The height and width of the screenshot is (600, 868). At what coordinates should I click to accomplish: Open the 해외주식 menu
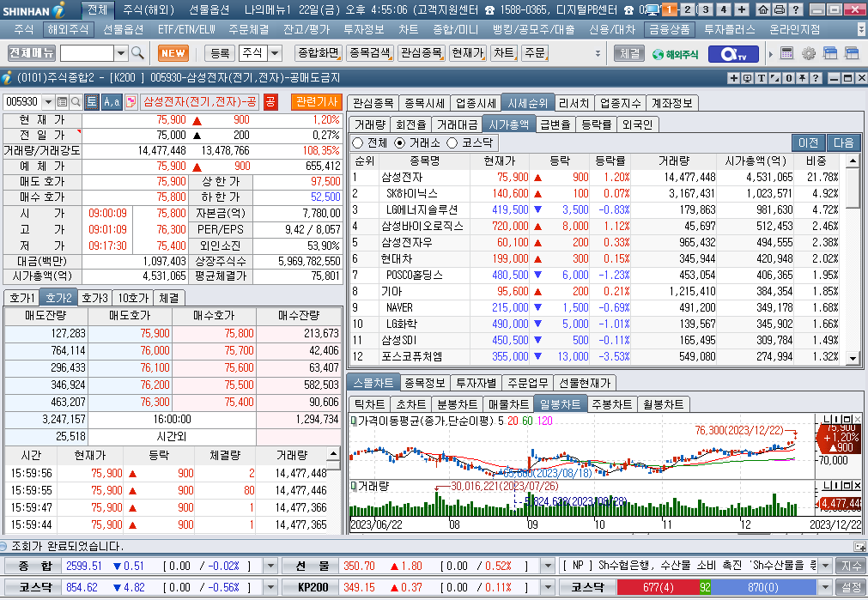pos(68,30)
